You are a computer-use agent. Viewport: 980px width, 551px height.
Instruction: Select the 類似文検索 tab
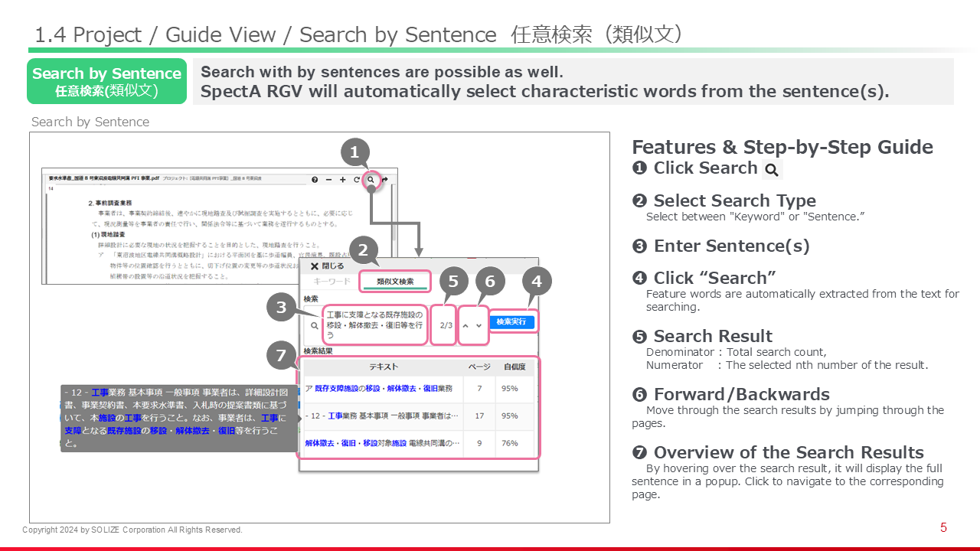(395, 282)
